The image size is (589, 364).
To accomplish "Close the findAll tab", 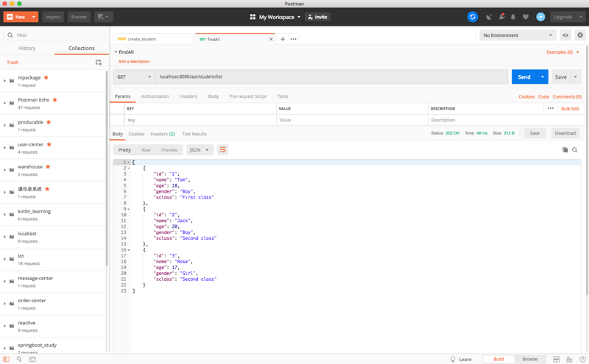I will point(271,39).
